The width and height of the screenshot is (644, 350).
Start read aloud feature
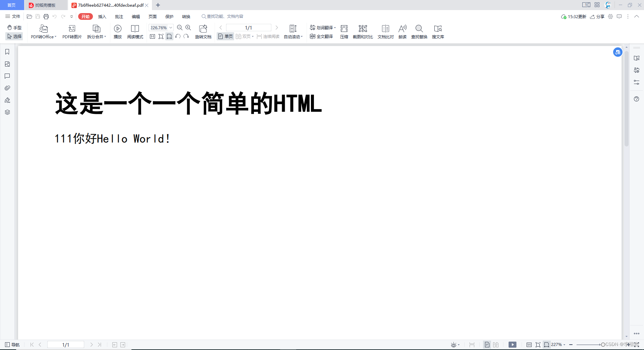click(402, 32)
